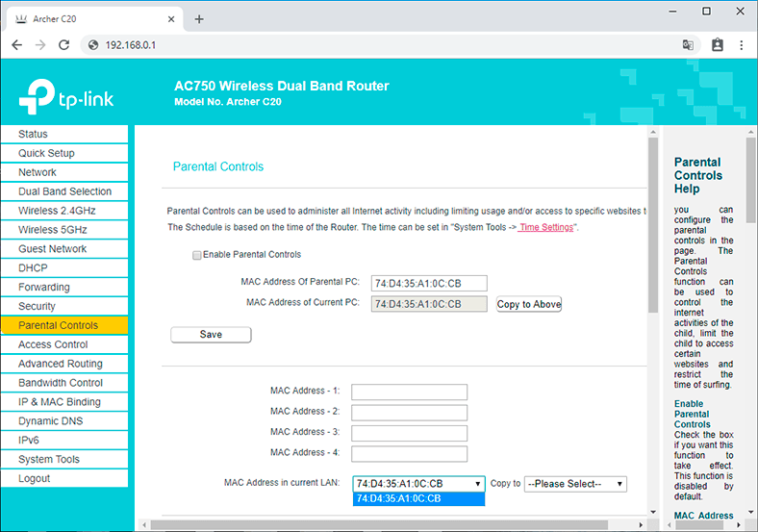The width and height of the screenshot is (758, 532).
Task: Go to the Network section
Action: point(64,172)
